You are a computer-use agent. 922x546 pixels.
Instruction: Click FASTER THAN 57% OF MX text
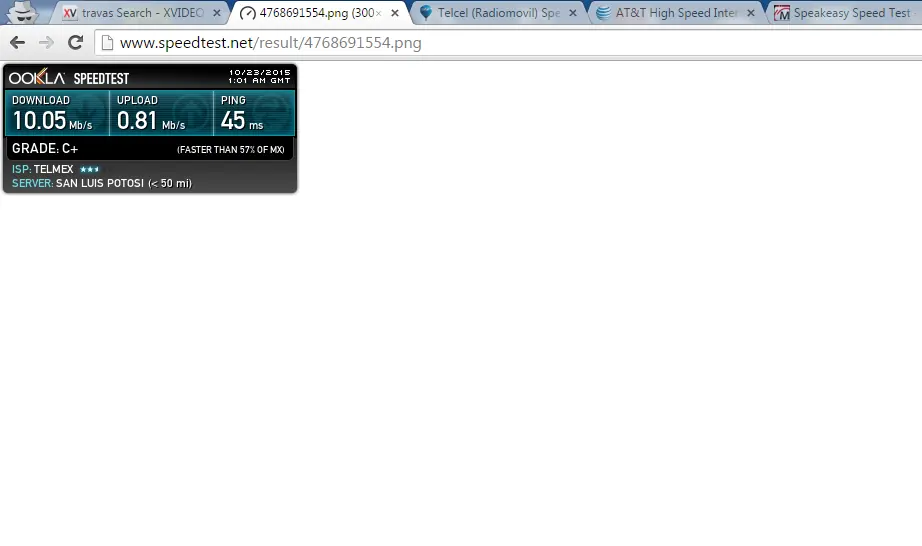[x=230, y=150]
